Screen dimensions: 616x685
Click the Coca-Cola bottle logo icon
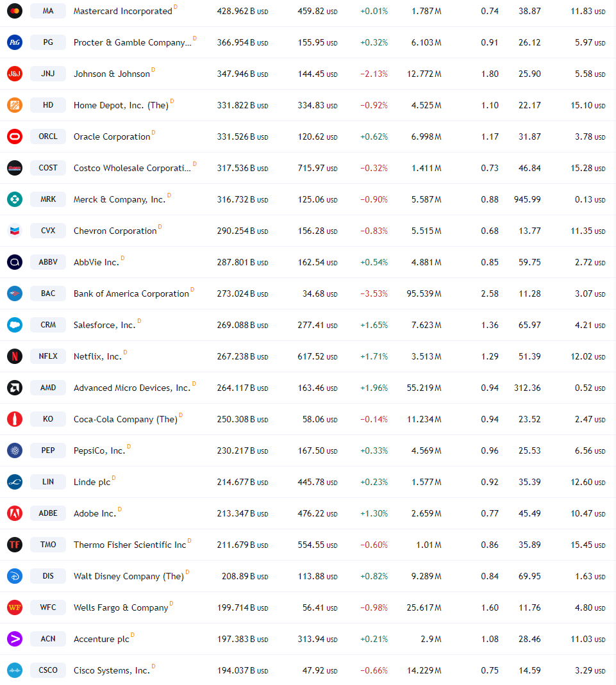(15, 419)
